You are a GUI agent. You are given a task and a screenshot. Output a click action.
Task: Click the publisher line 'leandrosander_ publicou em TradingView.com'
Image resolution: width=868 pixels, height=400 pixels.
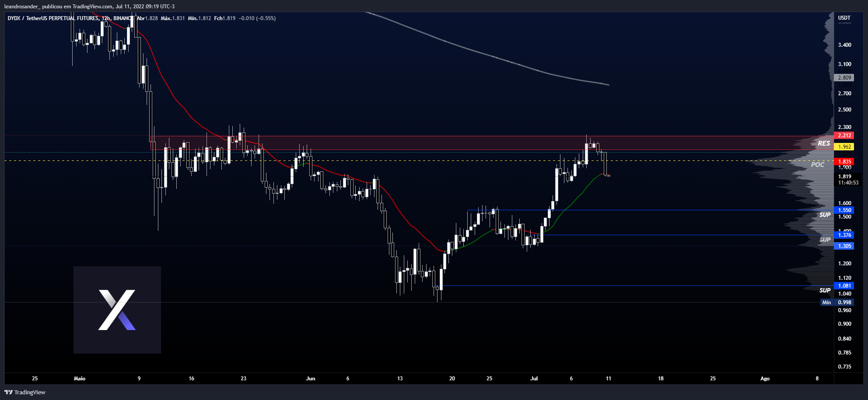coord(58,6)
